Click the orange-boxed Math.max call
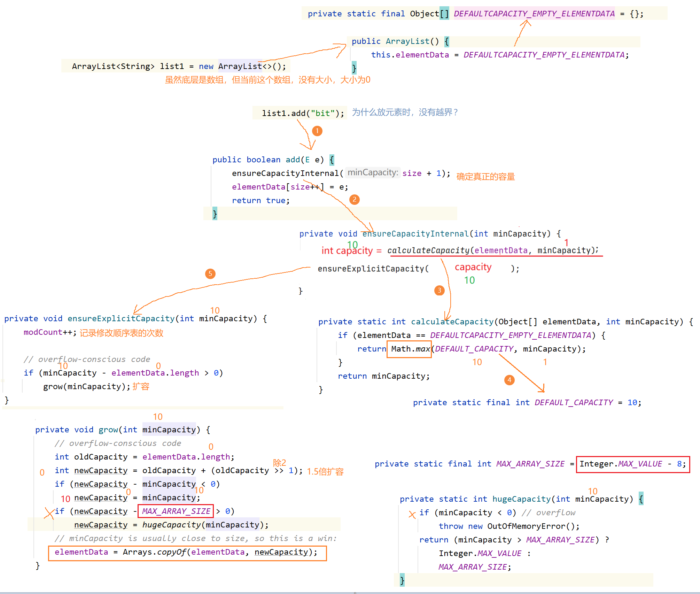Screen dimensions: 700x594 click(410, 349)
